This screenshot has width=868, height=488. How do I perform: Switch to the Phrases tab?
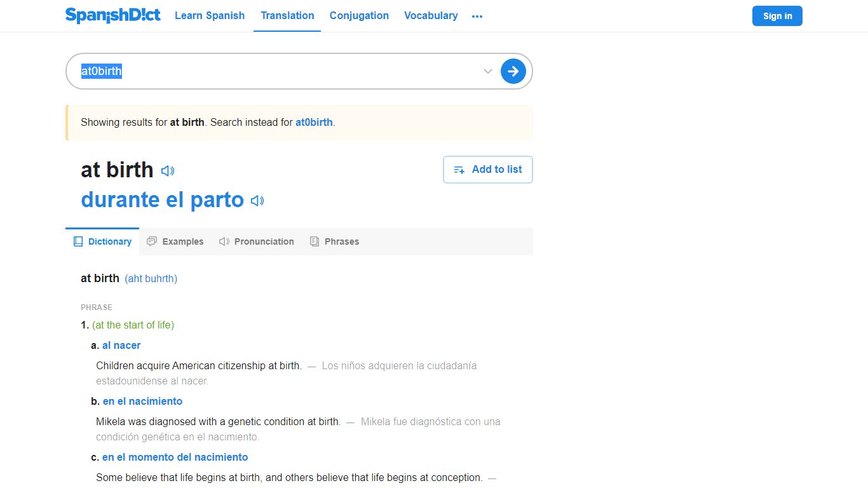(335, 241)
